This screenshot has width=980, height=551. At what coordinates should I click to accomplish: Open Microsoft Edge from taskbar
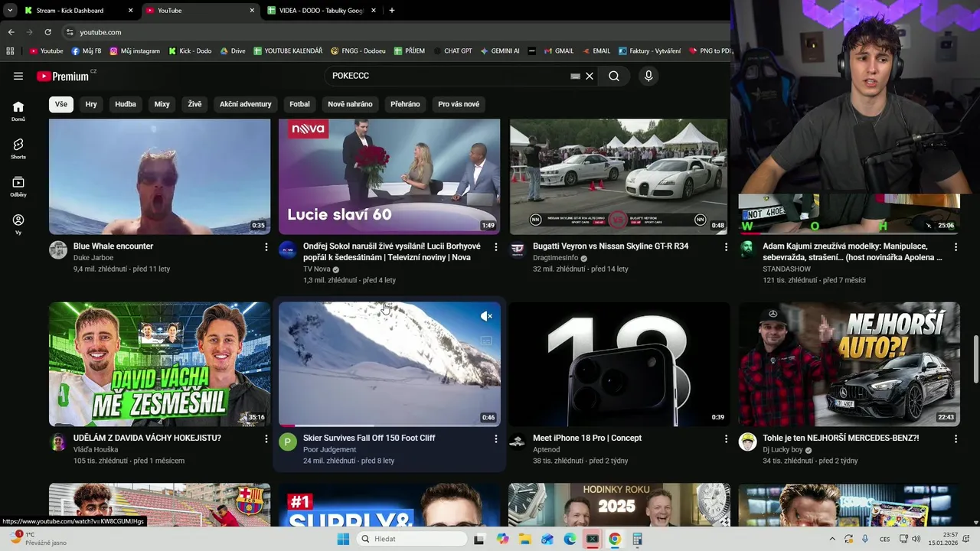click(x=570, y=539)
